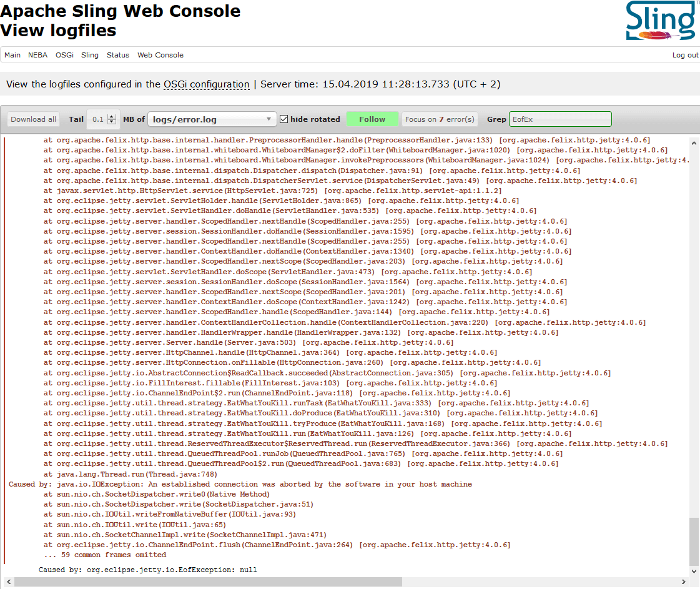Click the horizontal scroll right arrow
Viewport: 700px width, 589px height.
684,582
